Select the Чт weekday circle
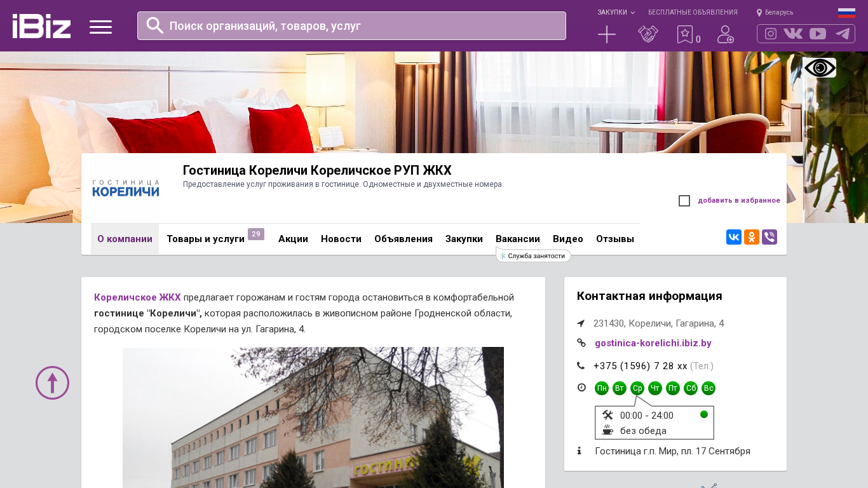Screen dimensions: 868x488 pyautogui.click(x=655, y=388)
